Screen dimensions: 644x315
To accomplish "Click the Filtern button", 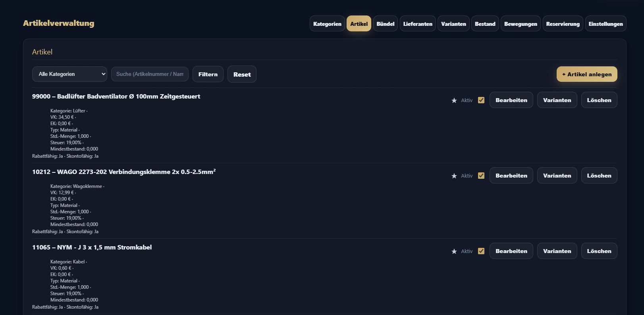I will click(208, 74).
